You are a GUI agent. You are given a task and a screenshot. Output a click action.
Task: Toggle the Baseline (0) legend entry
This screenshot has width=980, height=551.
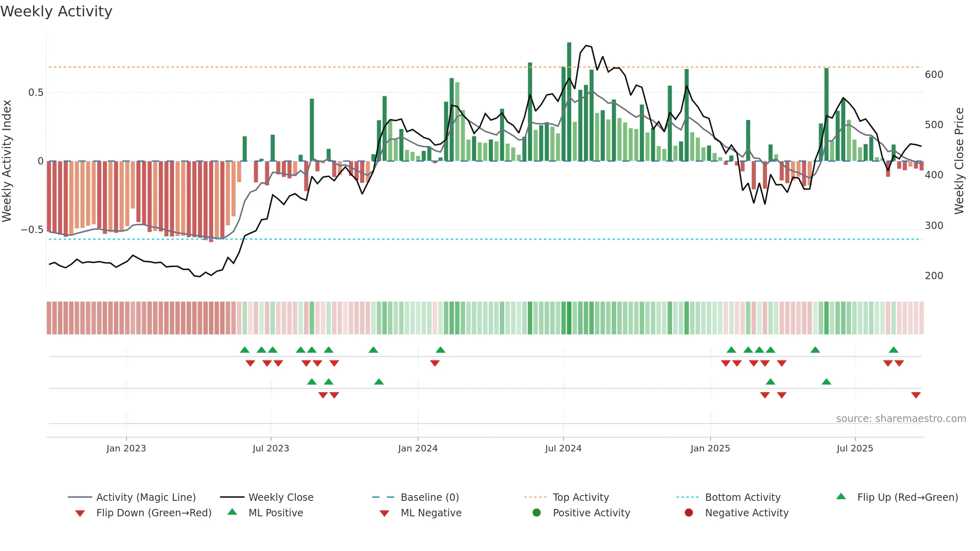tap(416, 497)
